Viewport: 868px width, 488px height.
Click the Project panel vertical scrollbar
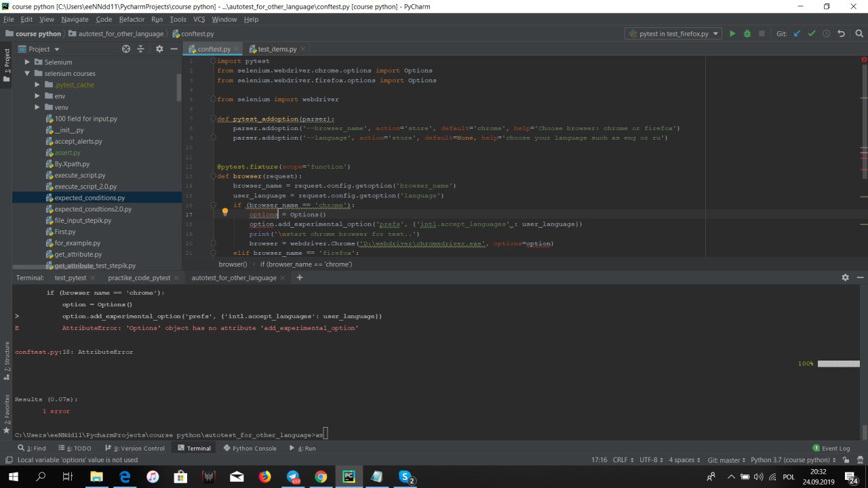coord(179,87)
